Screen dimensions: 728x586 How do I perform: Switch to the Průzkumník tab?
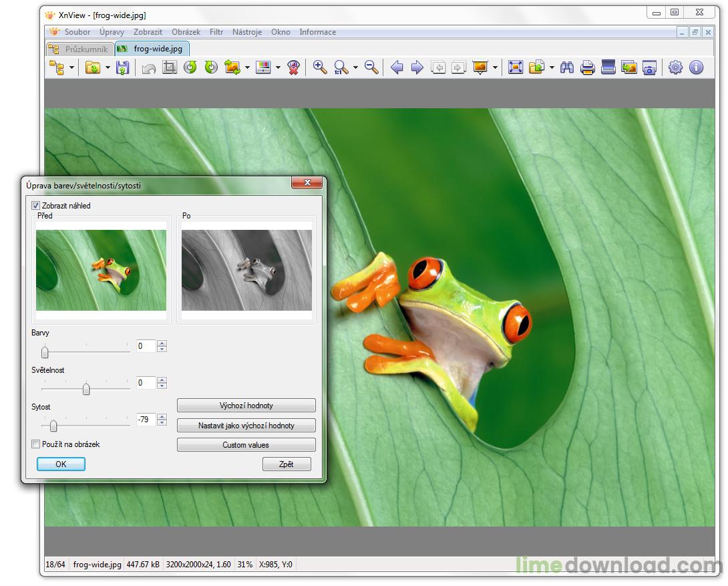[79, 49]
